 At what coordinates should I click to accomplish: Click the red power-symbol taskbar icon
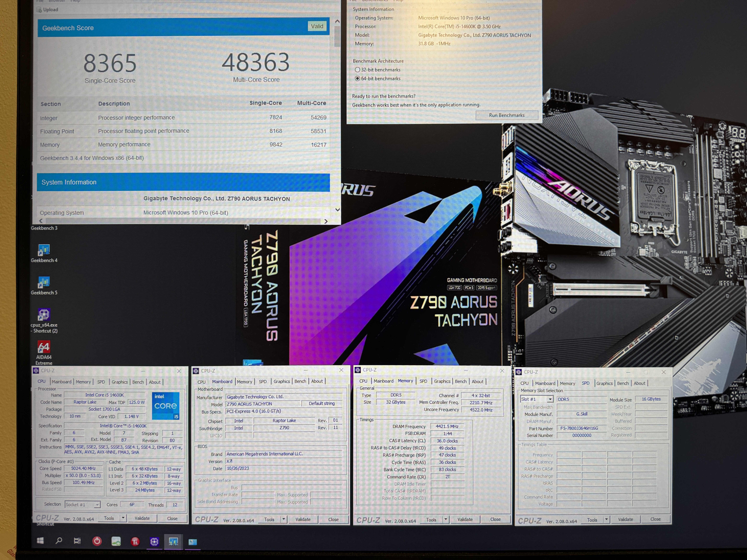tap(97, 541)
